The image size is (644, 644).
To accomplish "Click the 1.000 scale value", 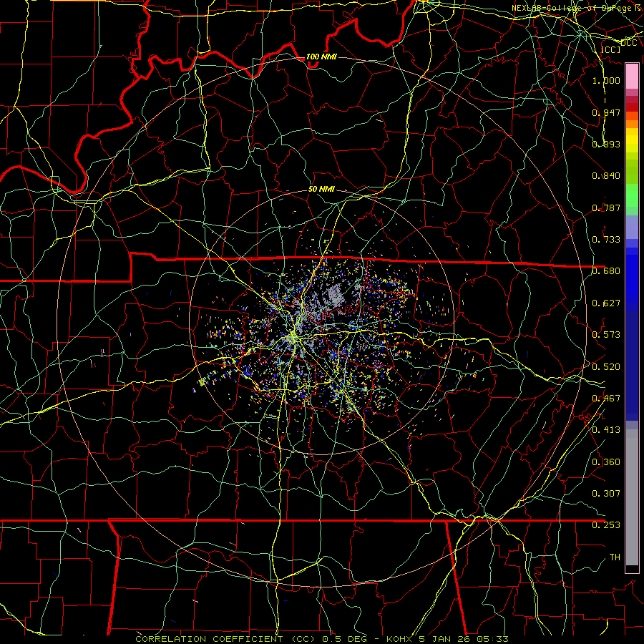I will 606,81.
